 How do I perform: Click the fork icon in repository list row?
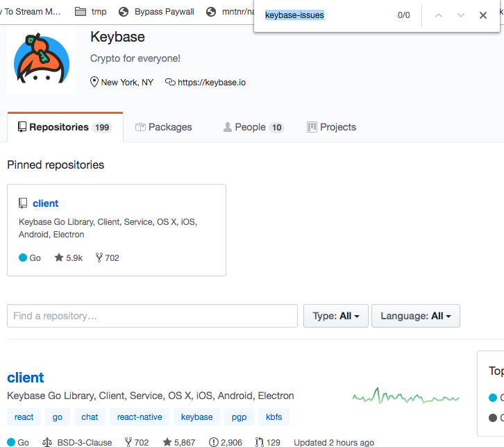tap(128, 442)
